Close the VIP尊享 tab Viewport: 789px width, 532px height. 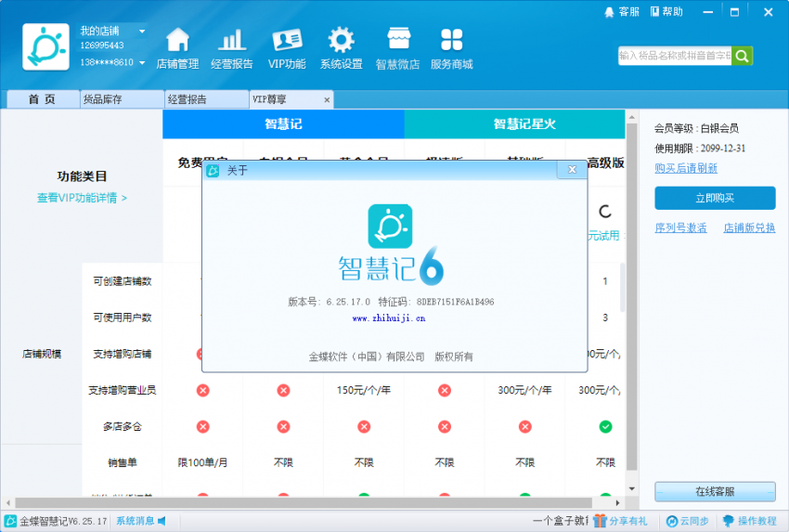[326, 99]
